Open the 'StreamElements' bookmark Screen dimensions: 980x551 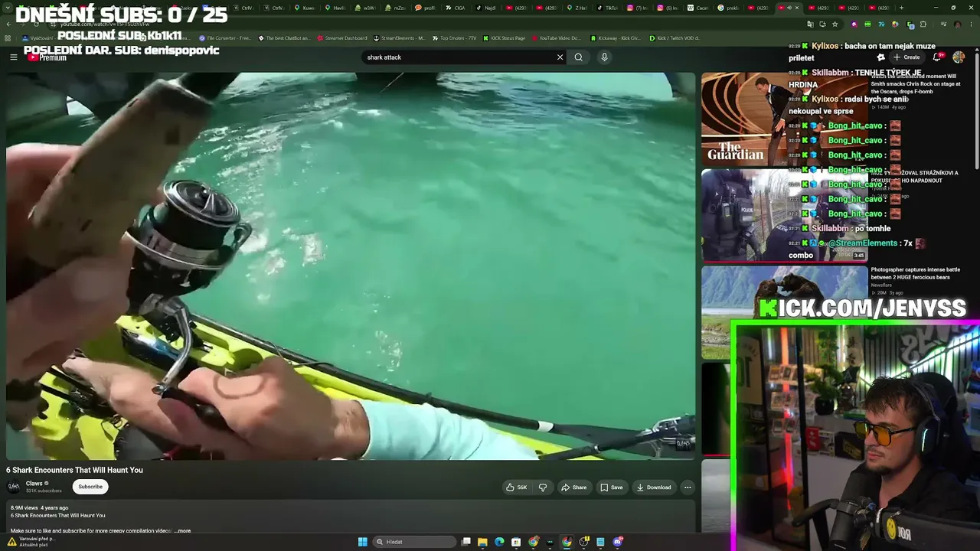(399, 37)
